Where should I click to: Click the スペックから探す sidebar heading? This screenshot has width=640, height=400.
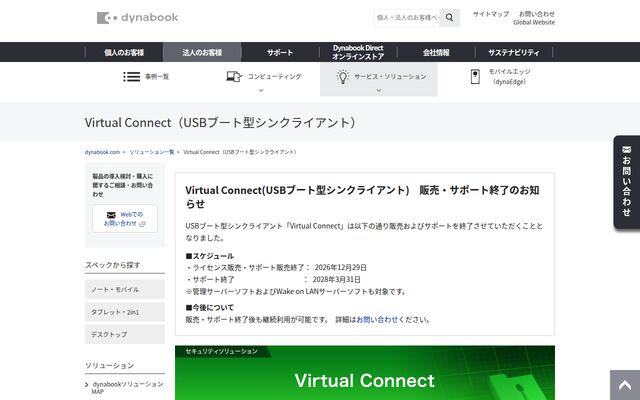pos(113,265)
